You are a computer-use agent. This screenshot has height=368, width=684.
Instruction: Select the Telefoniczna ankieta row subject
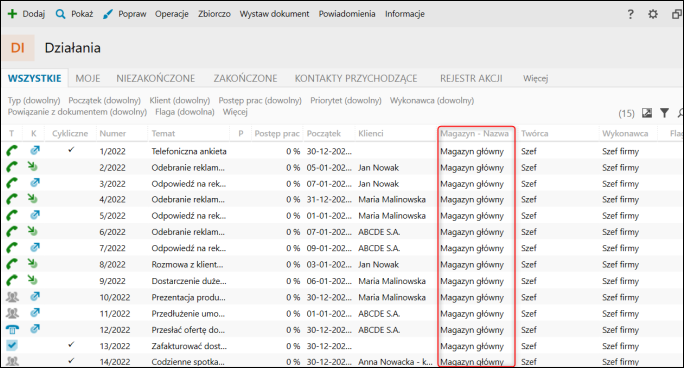point(189,151)
